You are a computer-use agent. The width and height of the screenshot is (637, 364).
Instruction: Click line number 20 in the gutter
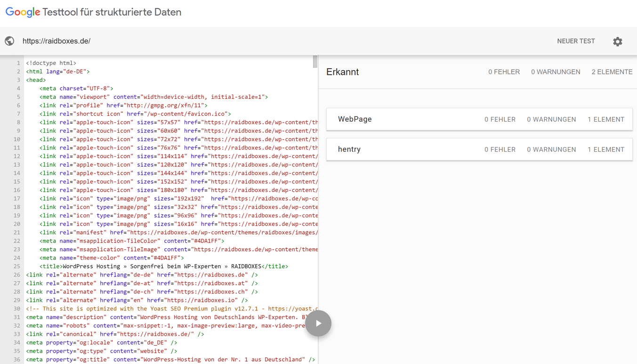click(16, 224)
